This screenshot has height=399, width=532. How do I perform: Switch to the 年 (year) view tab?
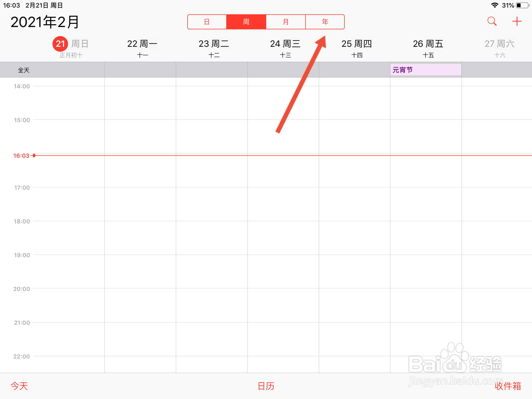coord(325,22)
